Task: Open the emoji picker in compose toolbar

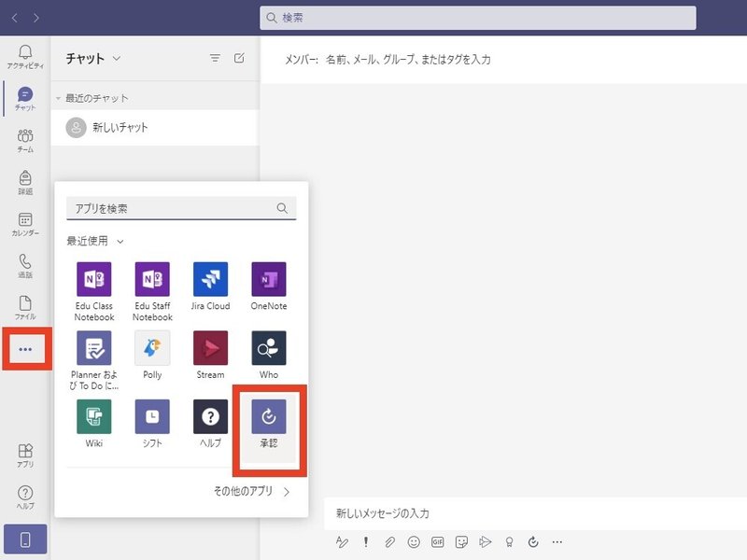Action: [x=414, y=542]
